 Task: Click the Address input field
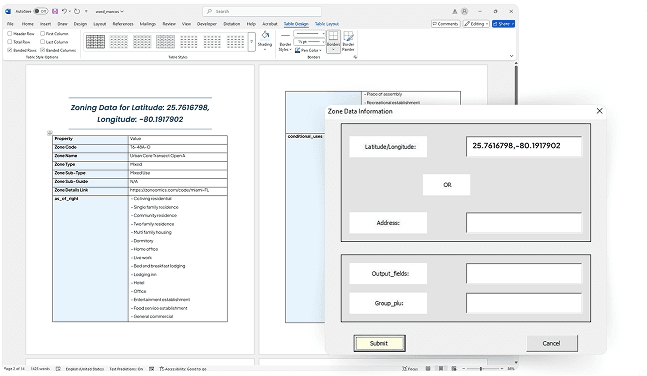[524, 222]
